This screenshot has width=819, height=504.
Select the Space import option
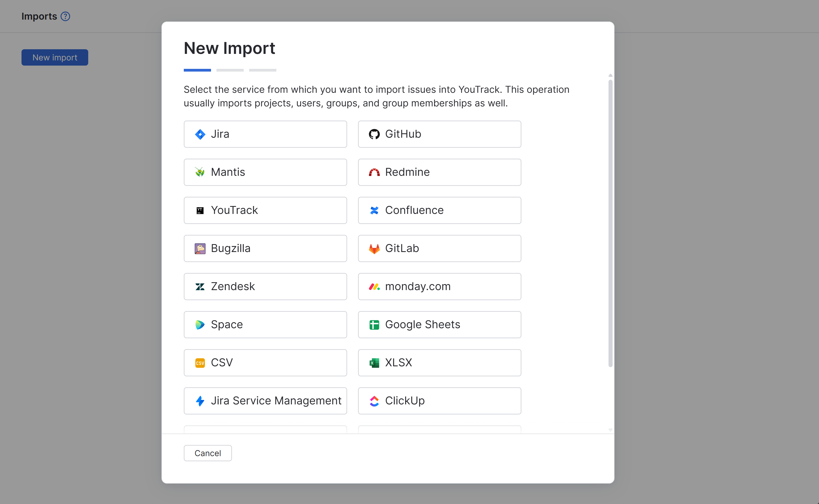(x=265, y=325)
